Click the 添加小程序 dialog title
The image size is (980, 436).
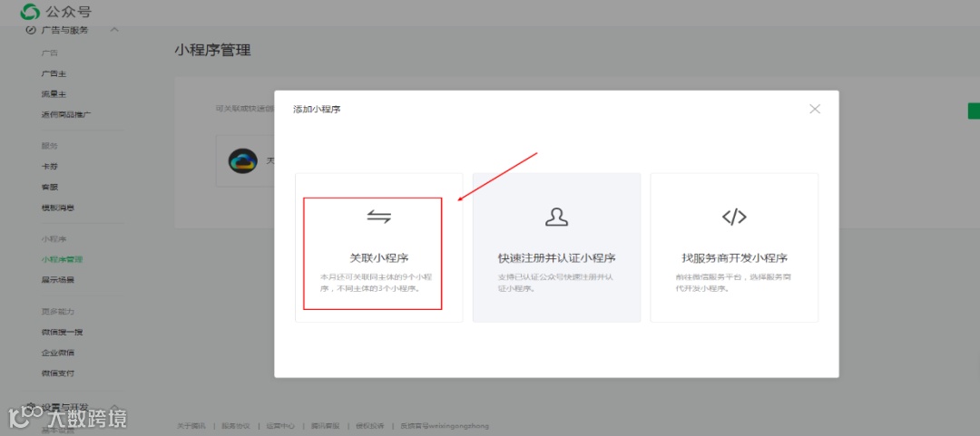click(x=317, y=110)
